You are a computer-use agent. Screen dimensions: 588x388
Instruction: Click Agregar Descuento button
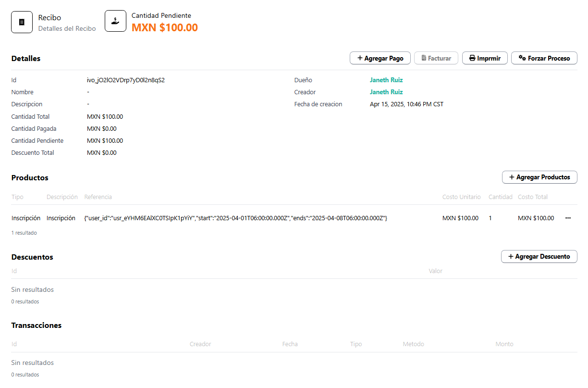pos(539,257)
